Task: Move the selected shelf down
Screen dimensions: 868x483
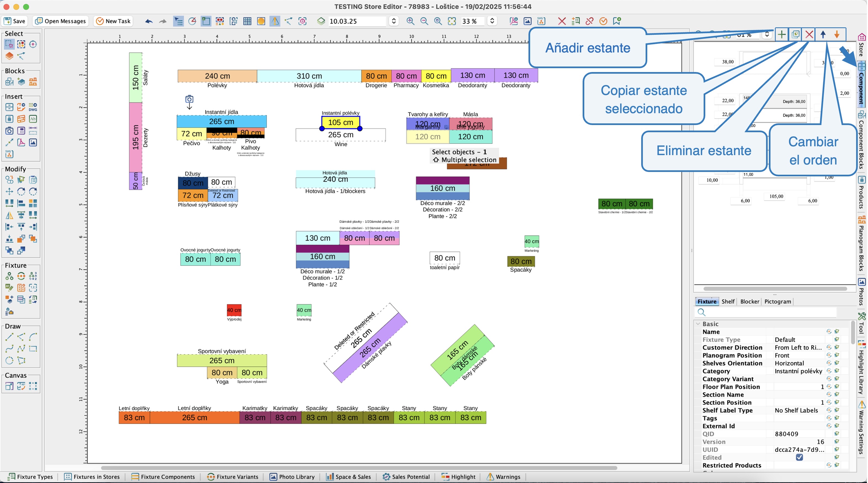Action: [x=837, y=34]
